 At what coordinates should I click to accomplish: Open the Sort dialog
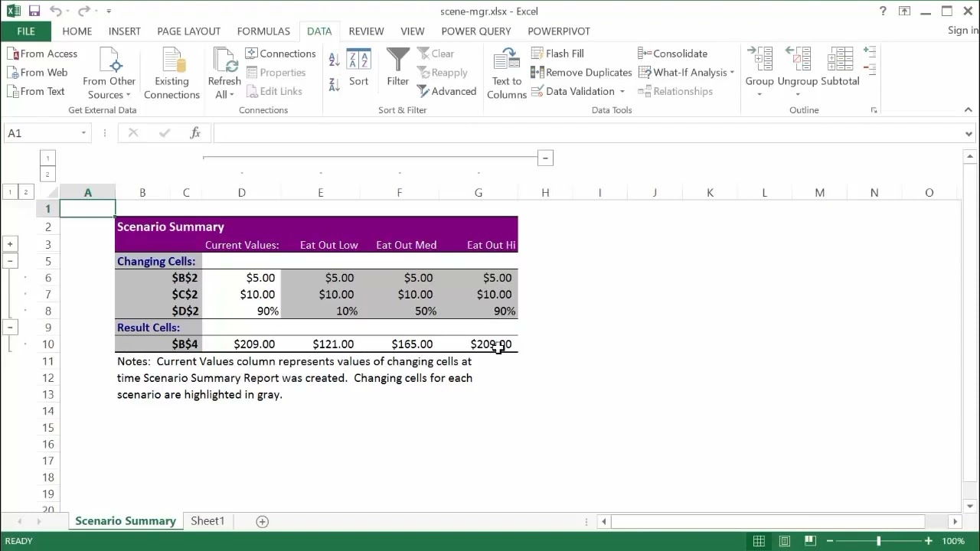tap(358, 67)
